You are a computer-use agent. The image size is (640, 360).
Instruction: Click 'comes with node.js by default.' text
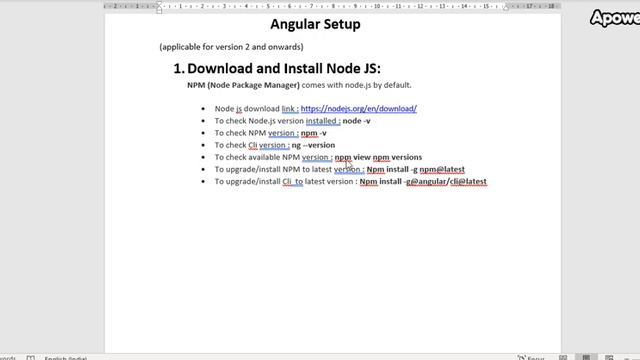(x=356, y=85)
